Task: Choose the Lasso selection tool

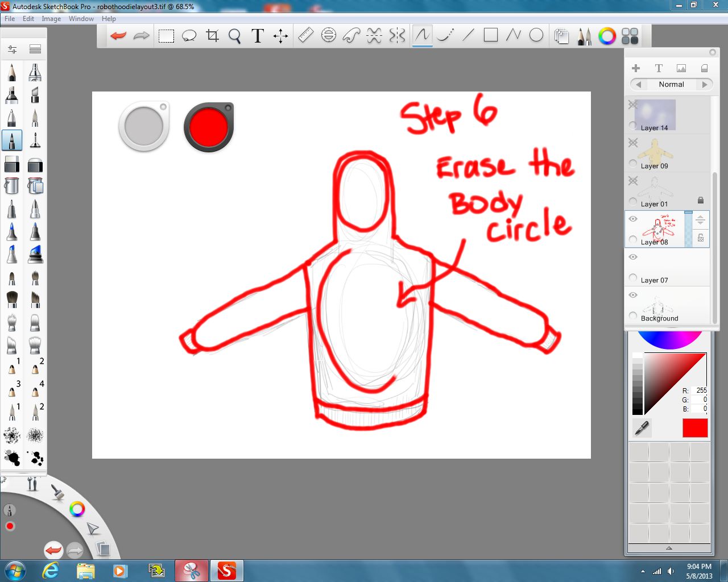Action: tap(189, 35)
